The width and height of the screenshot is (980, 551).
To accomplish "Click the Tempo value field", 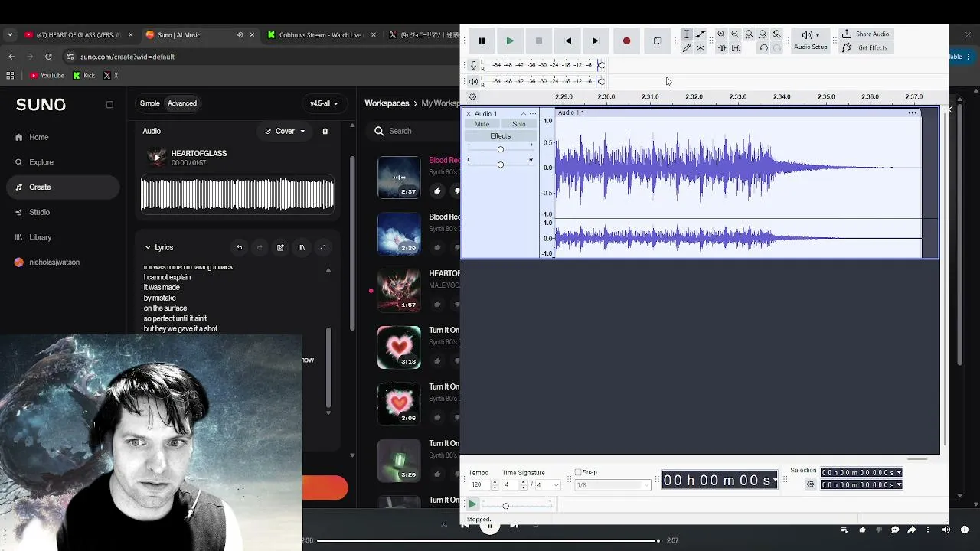I will click(x=479, y=485).
